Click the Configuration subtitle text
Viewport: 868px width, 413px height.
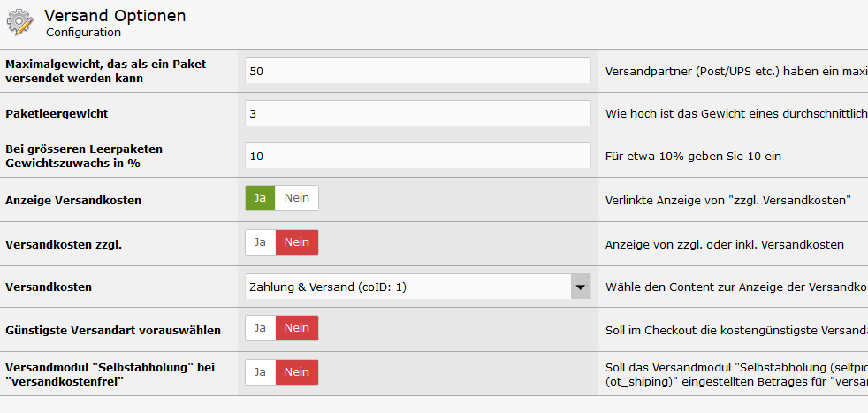point(83,33)
